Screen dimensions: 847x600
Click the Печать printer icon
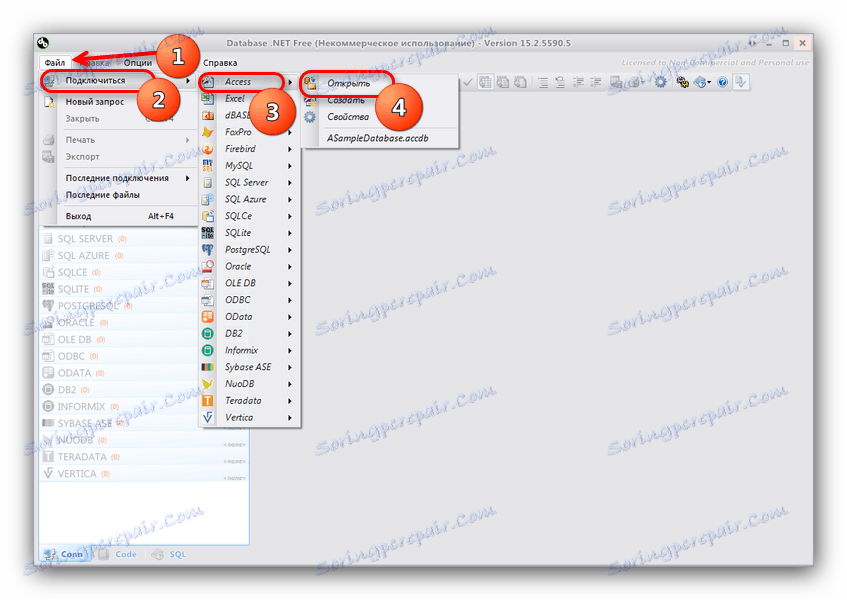pyautogui.click(x=49, y=140)
